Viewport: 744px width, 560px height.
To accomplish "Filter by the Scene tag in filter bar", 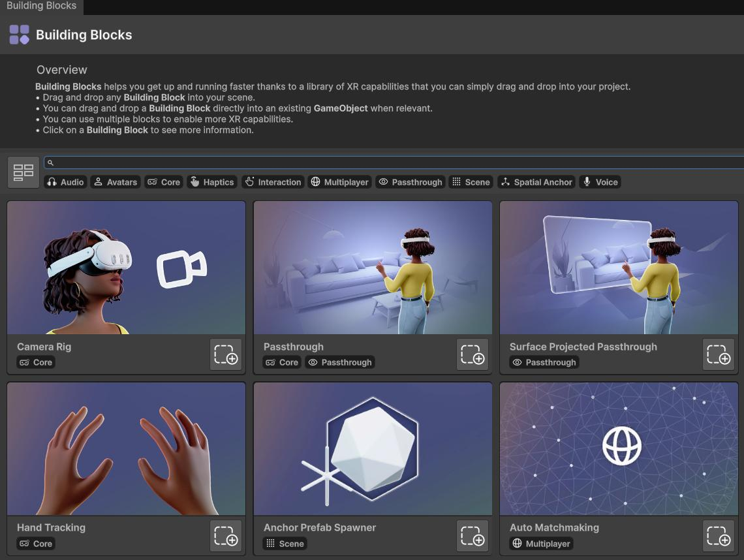I will pyautogui.click(x=471, y=182).
